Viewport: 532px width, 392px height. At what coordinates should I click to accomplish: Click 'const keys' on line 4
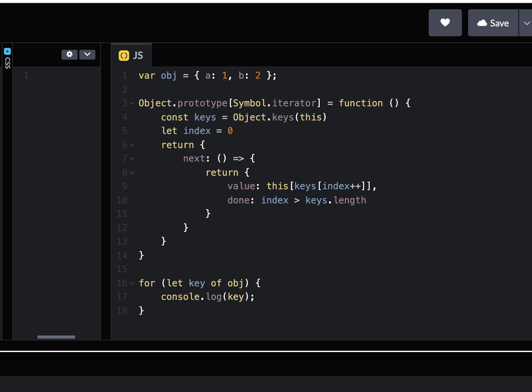[189, 117]
